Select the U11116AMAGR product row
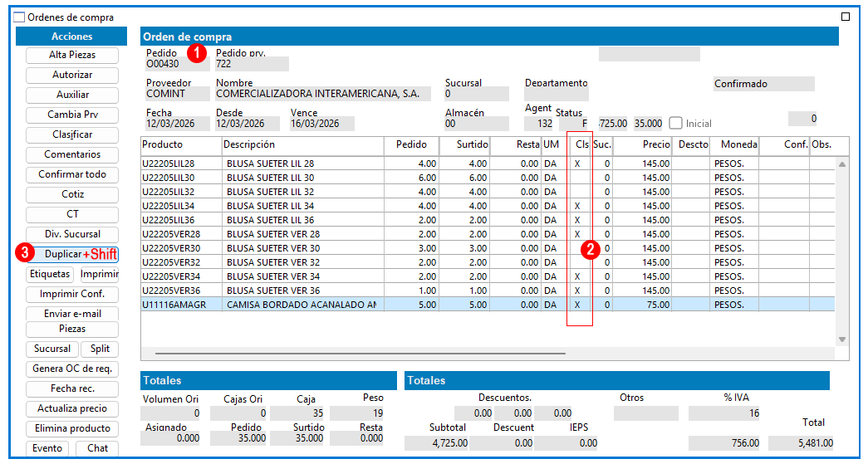 (x=488, y=305)
